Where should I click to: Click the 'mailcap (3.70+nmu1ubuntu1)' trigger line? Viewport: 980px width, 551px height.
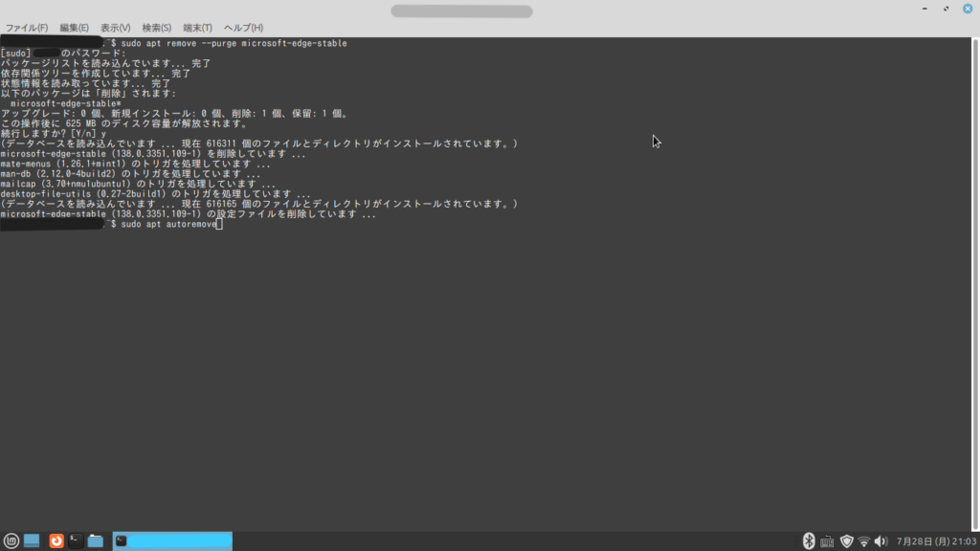click(x=138, y=184)
